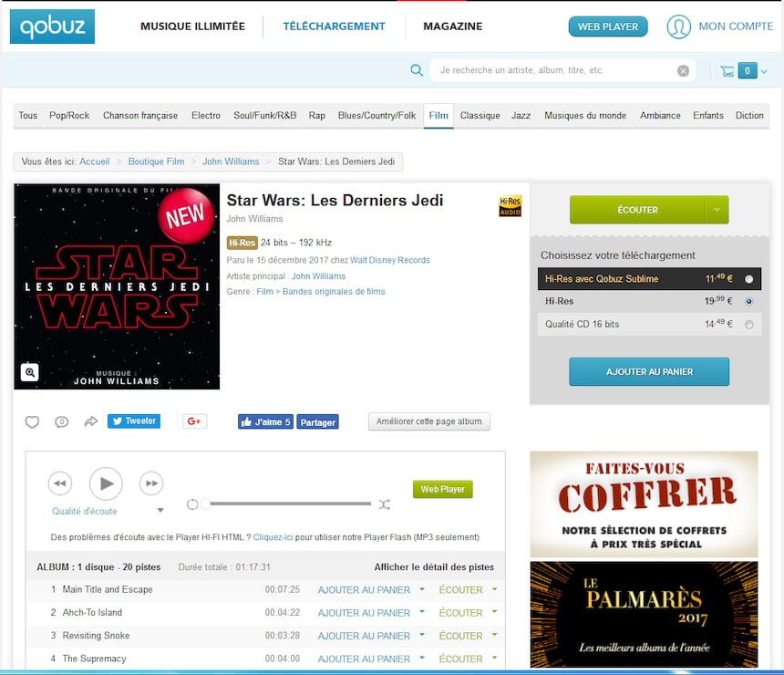Follow the Accueil breadcrumb link

coord(95,161)
